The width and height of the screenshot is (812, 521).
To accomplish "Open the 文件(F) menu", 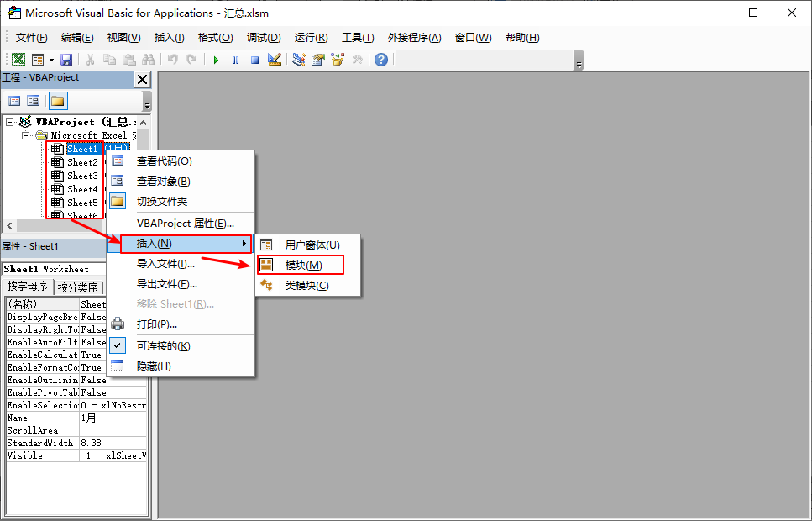I will [32, 38].
